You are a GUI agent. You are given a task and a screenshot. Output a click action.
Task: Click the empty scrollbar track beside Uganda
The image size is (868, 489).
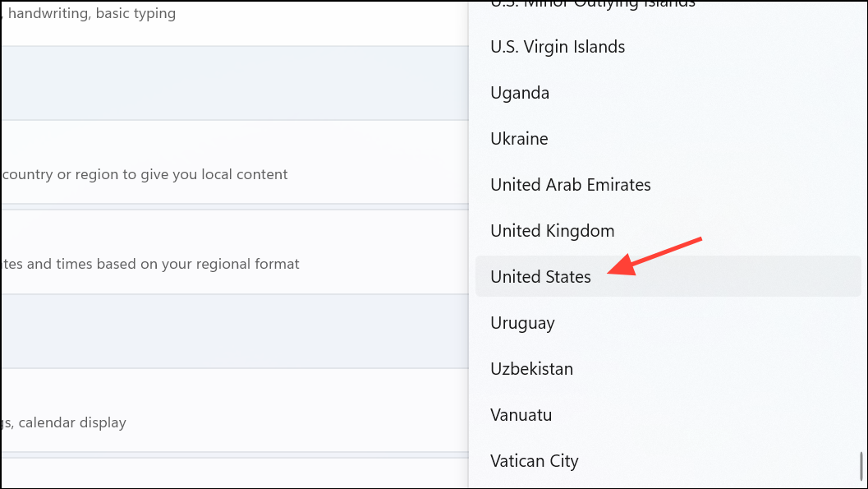click(861, 93)
